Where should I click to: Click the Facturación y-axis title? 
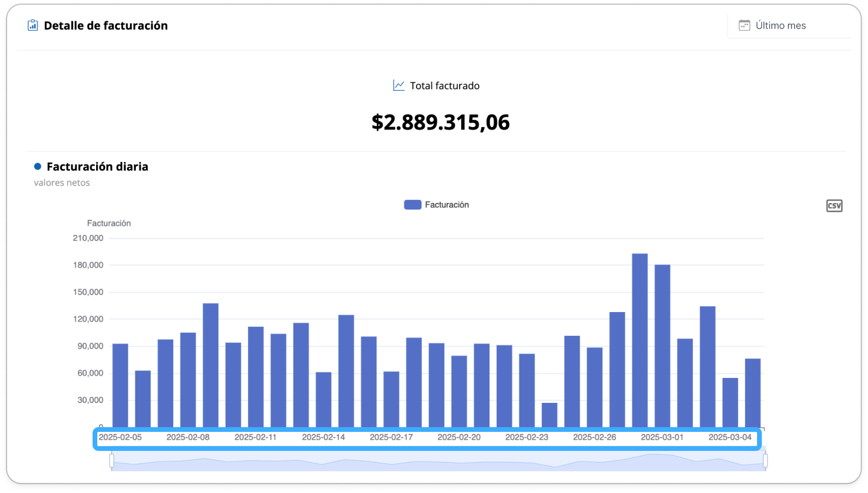(x=109, y=223)
